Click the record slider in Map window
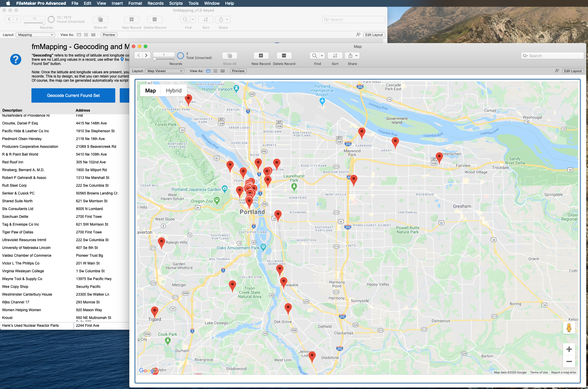This screenshot has width=588, height=389. (164, 59)
